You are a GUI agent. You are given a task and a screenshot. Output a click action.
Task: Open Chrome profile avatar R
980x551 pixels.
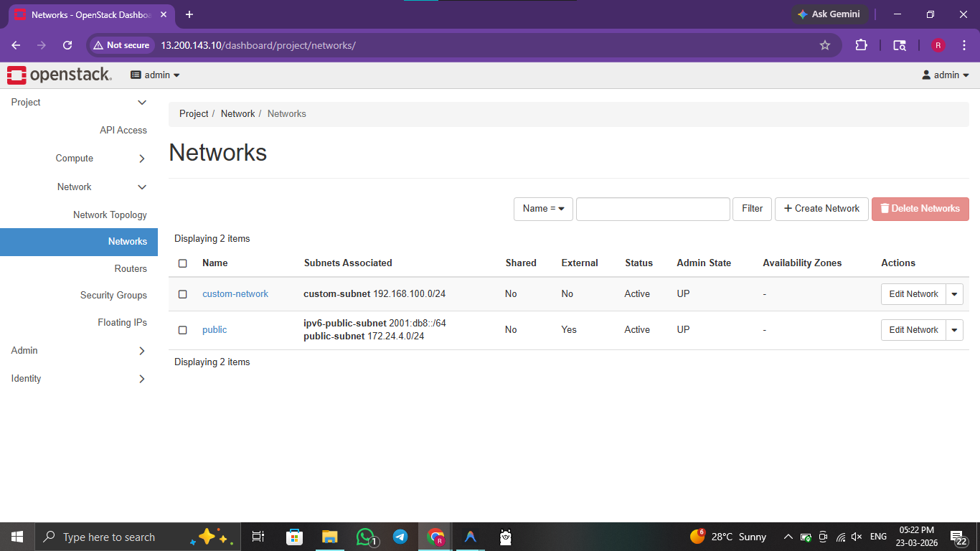[x=938, y=45]
